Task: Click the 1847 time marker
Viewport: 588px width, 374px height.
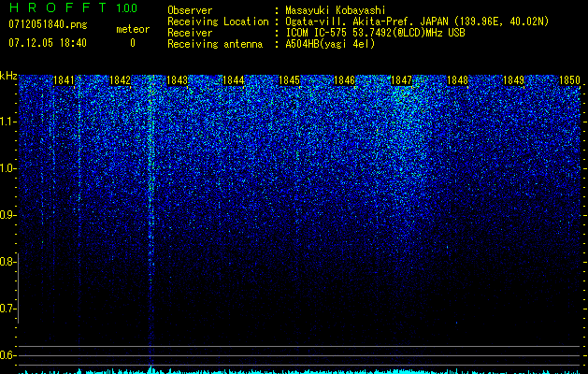Action: point(401,80)
